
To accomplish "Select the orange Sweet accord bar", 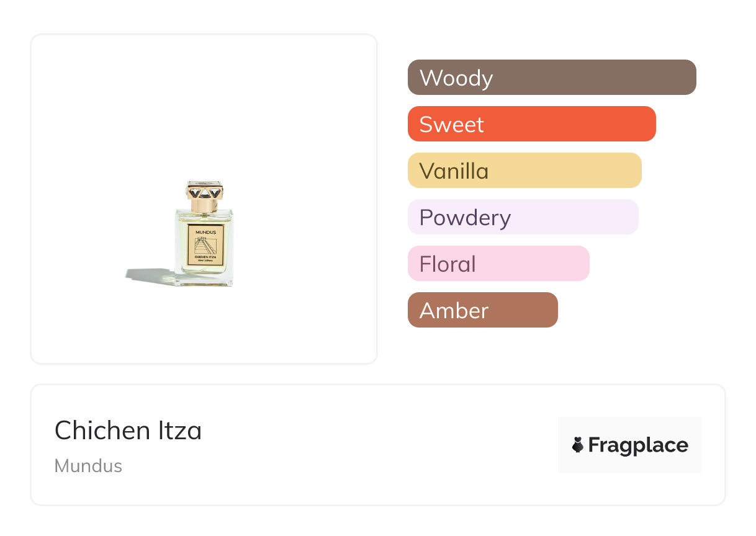I will (531, 124).
